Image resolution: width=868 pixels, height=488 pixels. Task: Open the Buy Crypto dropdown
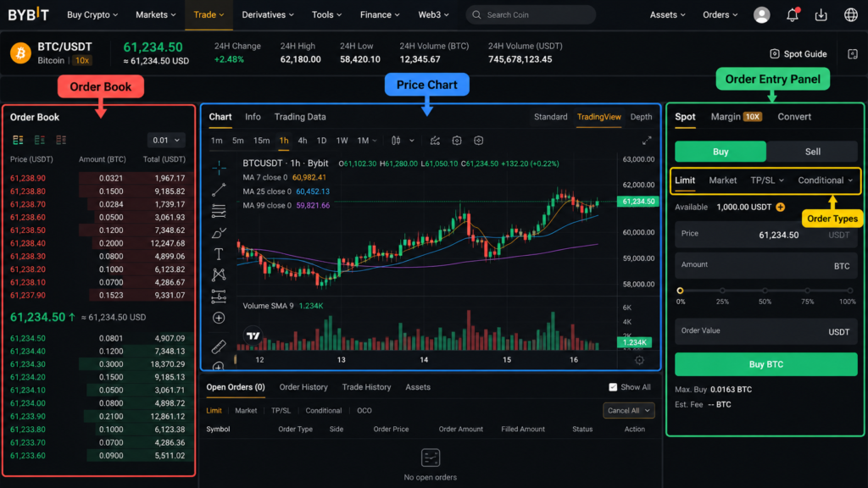coord(92,15)
